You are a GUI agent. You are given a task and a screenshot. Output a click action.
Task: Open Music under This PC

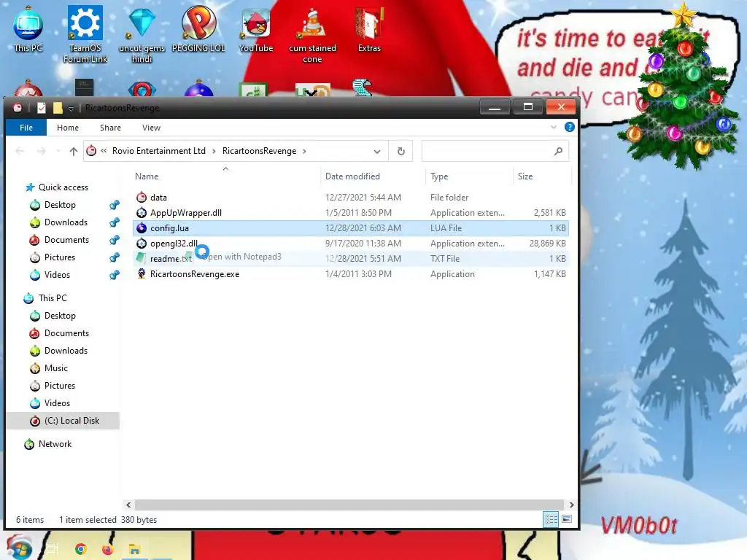tap(55, 368)
